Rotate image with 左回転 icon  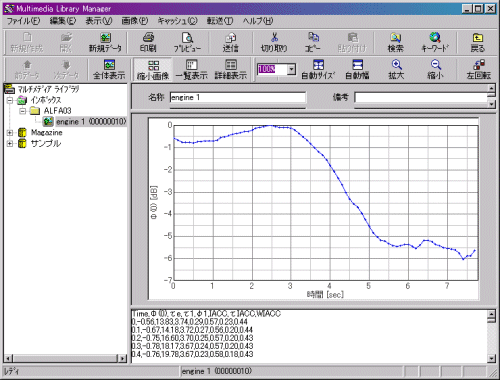tap(479, 69)
